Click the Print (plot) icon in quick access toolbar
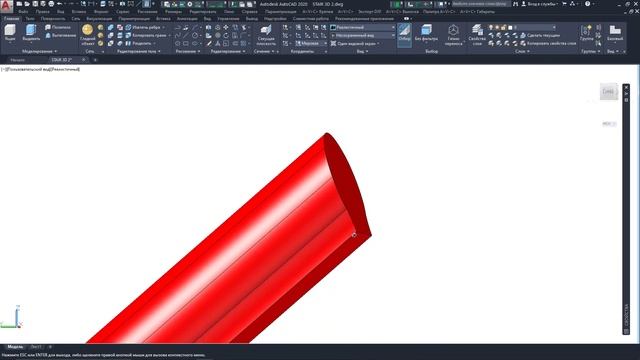This screenshot has width=640, height=360. pyautogui.click(x=51, y=4)
